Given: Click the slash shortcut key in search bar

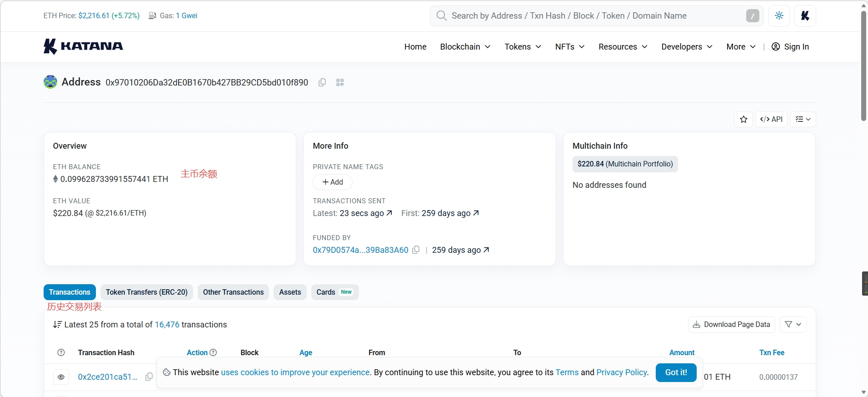Looking at the screenshot, I should (x=753, y=16).
